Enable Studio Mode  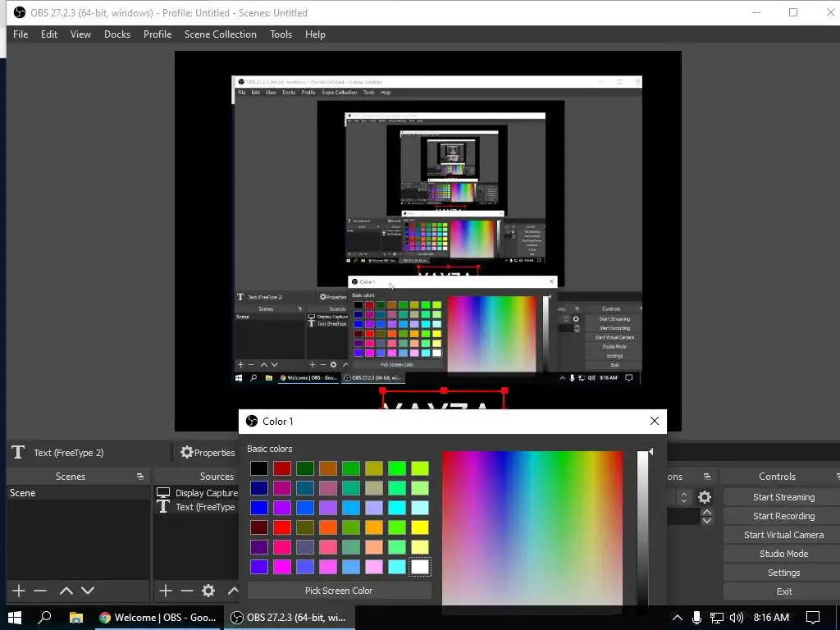click(783, 554)
